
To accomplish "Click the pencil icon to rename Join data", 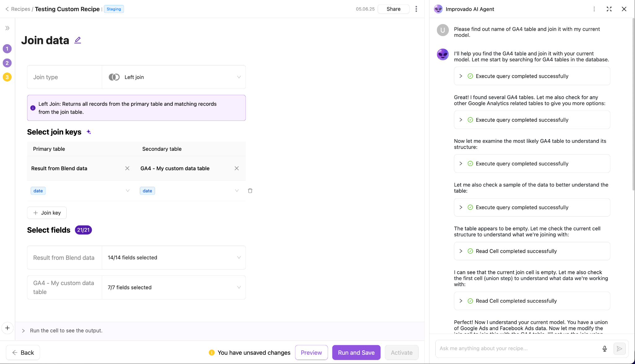I will point(78,40).
